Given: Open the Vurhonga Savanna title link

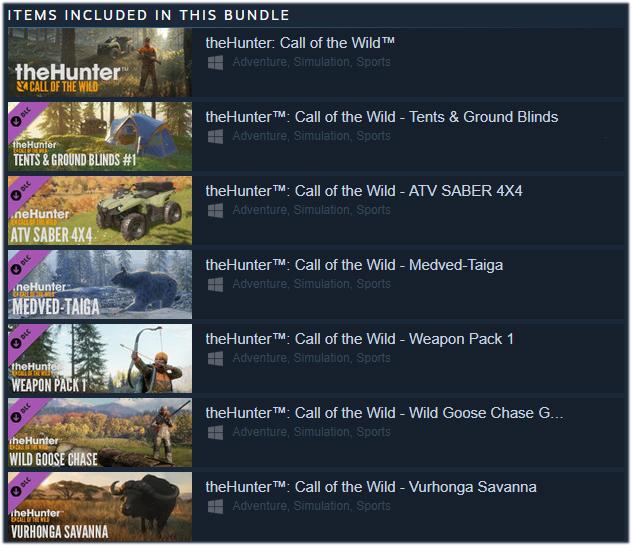Looking at the screenshot, I should [371, 487].
